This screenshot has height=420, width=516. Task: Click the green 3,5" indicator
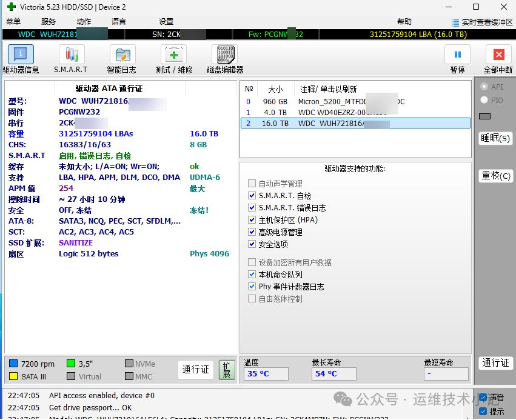tap(70, 364)
